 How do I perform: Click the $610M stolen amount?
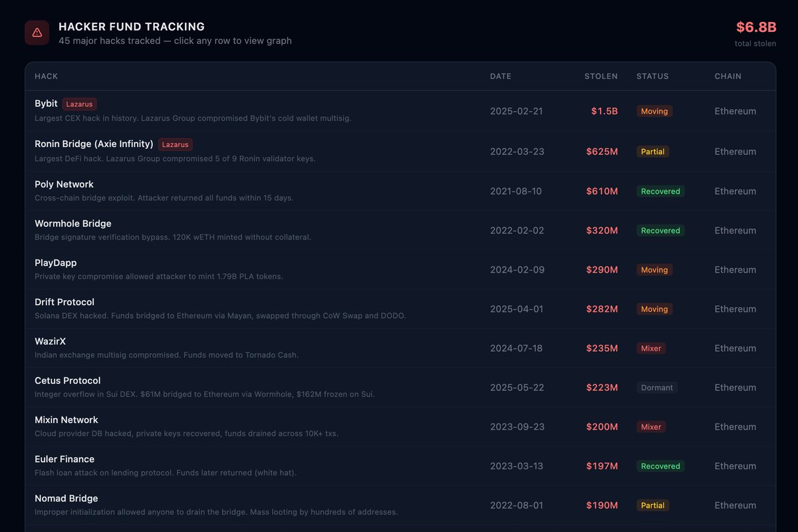click(x=602, y=191)
